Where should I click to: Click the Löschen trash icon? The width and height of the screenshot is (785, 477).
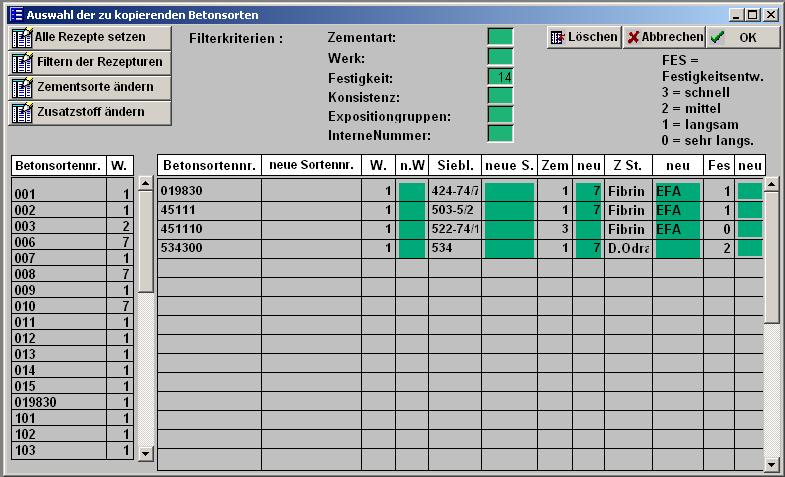(x=557, y=37)
